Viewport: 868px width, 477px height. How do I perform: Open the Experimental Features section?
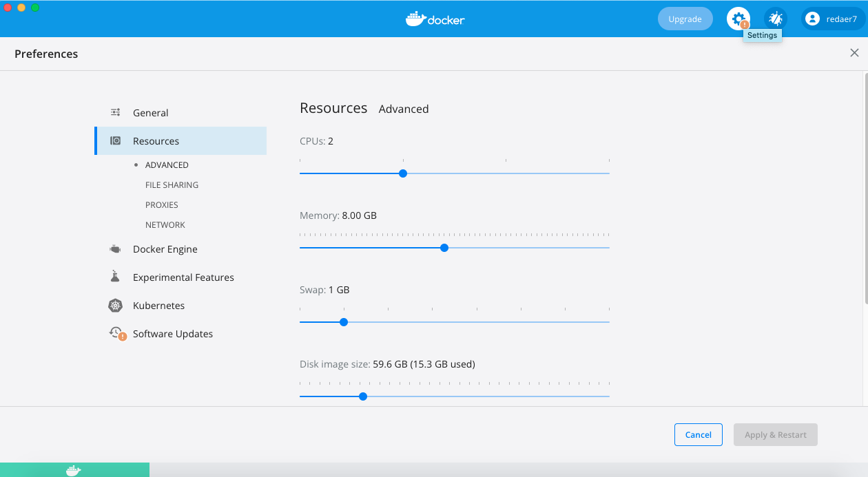click(x=180, y=277)
